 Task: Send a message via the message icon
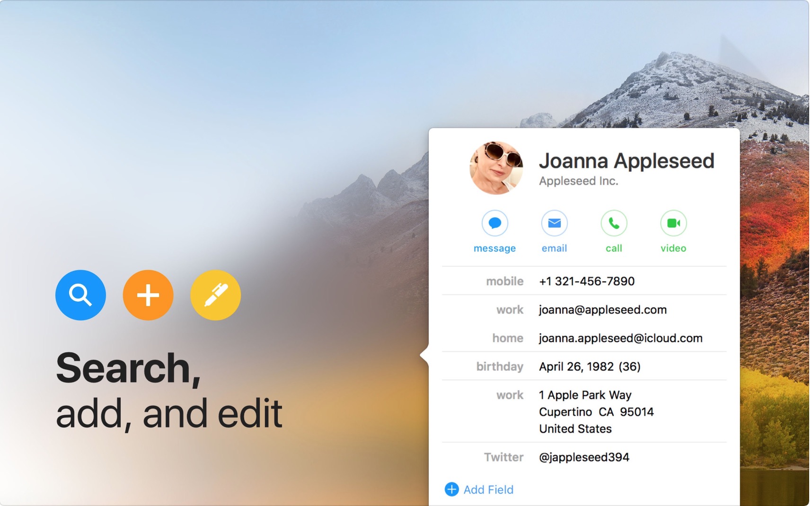click(x=495, y=223)
